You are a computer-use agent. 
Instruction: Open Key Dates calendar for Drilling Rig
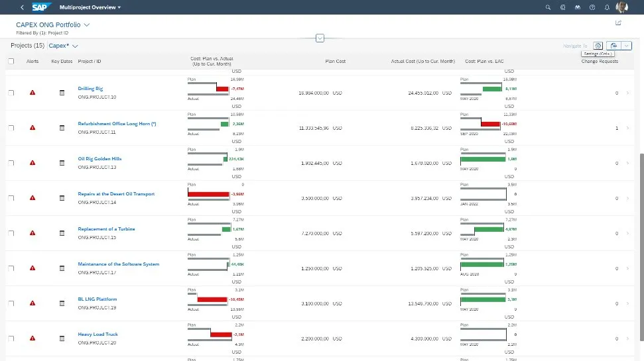tap(62, 93)
